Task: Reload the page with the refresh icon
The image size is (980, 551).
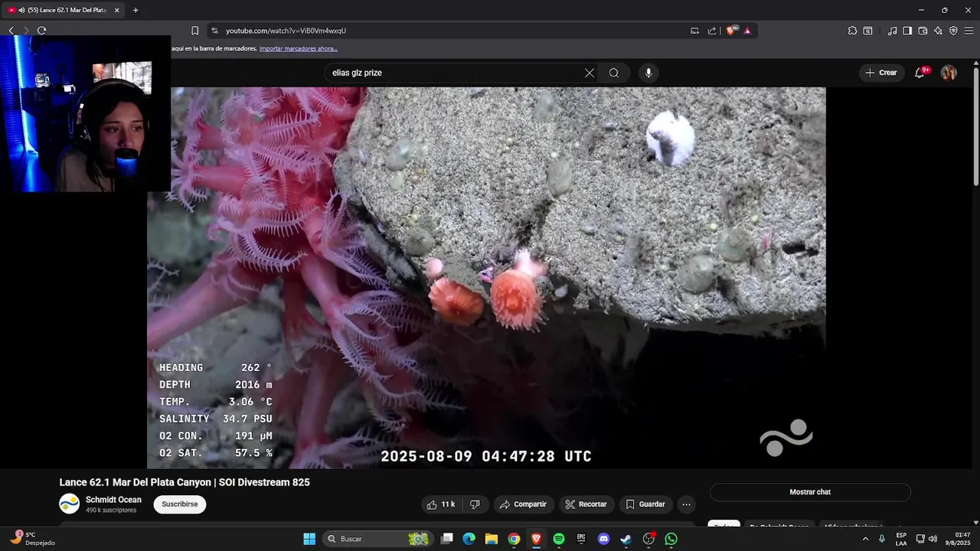Action: coord(41,31)
